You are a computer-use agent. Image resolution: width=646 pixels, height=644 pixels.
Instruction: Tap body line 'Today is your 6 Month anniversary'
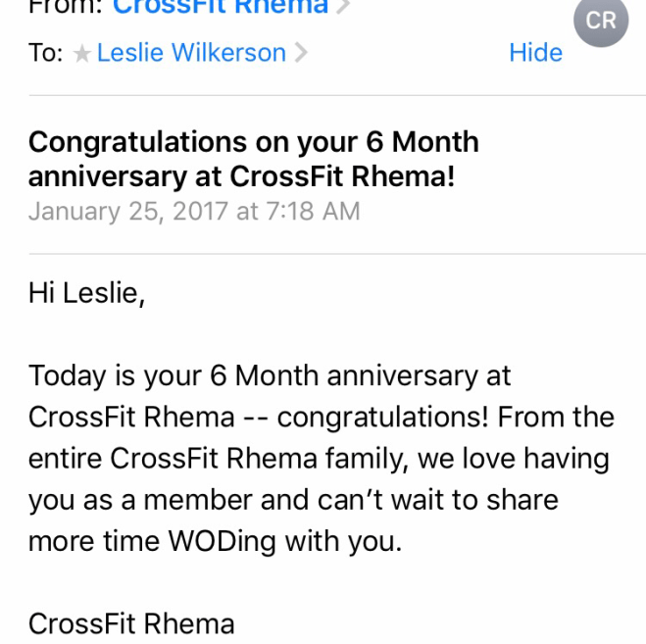[270, 375]
